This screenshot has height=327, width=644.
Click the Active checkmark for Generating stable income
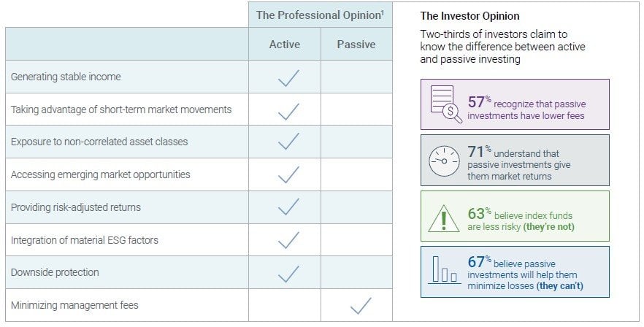click(x=288, y=77)
